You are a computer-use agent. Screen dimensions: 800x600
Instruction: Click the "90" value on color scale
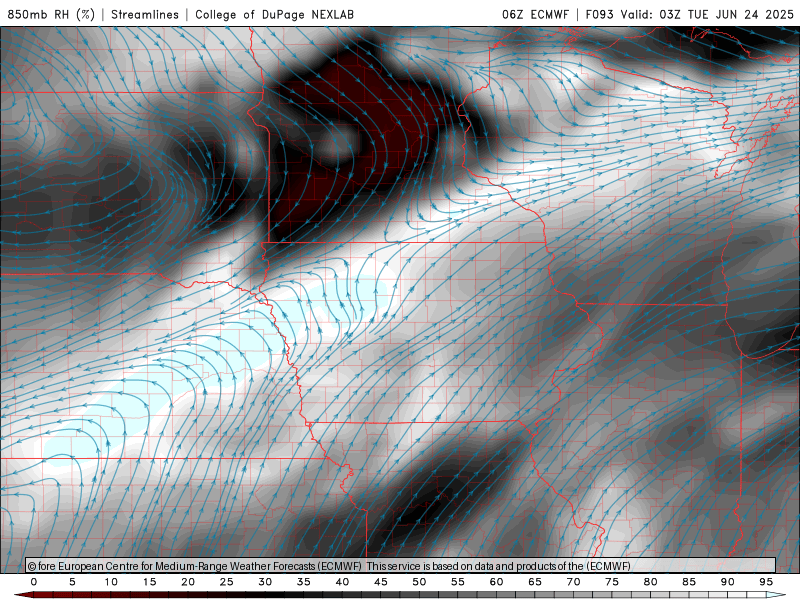point(728,582)
